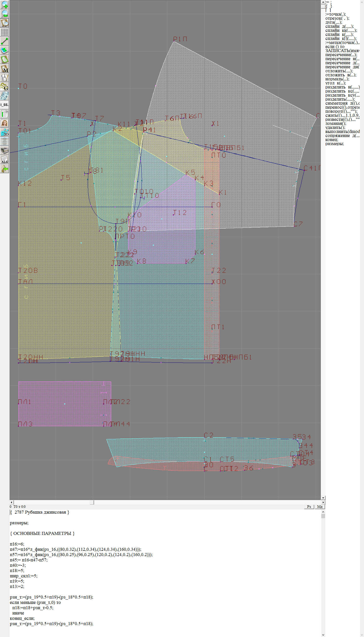This screenshot has width=364, height=637.
Task: Click the drafting compass icon
Action: (5, 78)
